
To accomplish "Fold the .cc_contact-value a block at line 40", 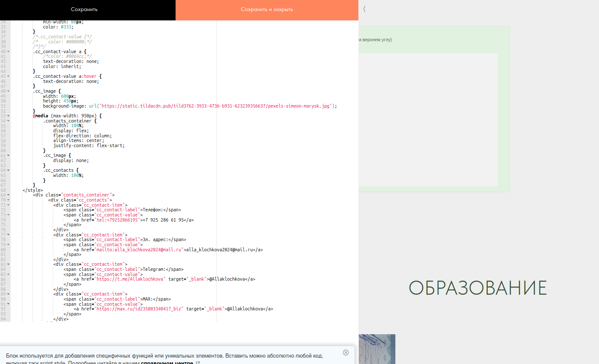I will tap(9, 52).
